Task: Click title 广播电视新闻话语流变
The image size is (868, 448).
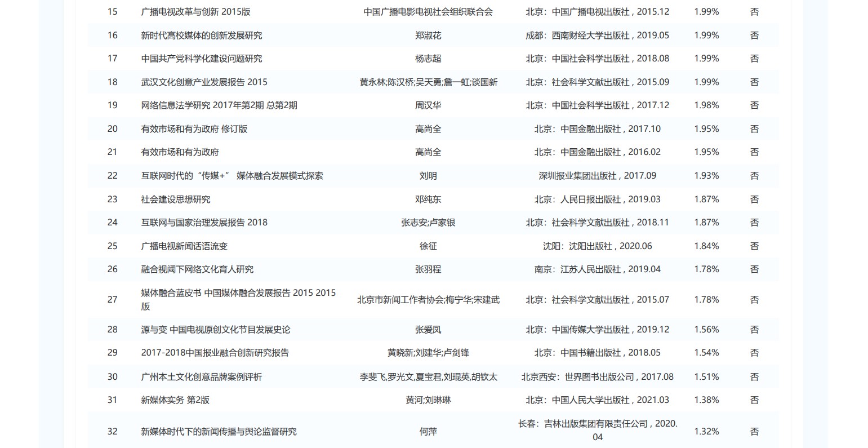Action: coord(184,246)
